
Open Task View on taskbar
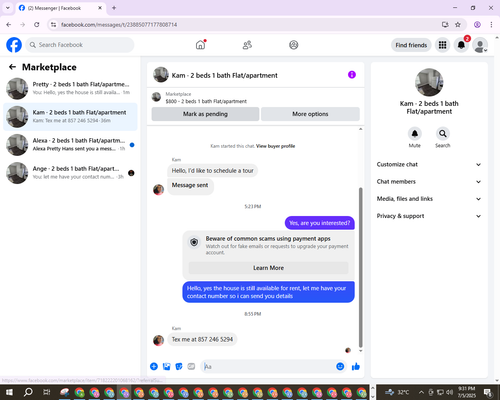46,392
